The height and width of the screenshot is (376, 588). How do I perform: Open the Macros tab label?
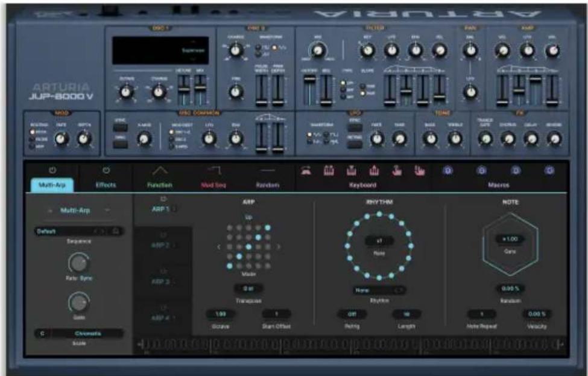click(498, 185)
